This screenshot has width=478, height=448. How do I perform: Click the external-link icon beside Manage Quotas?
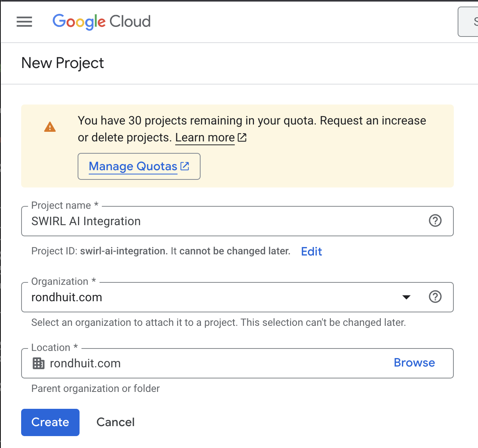(185, 166)
